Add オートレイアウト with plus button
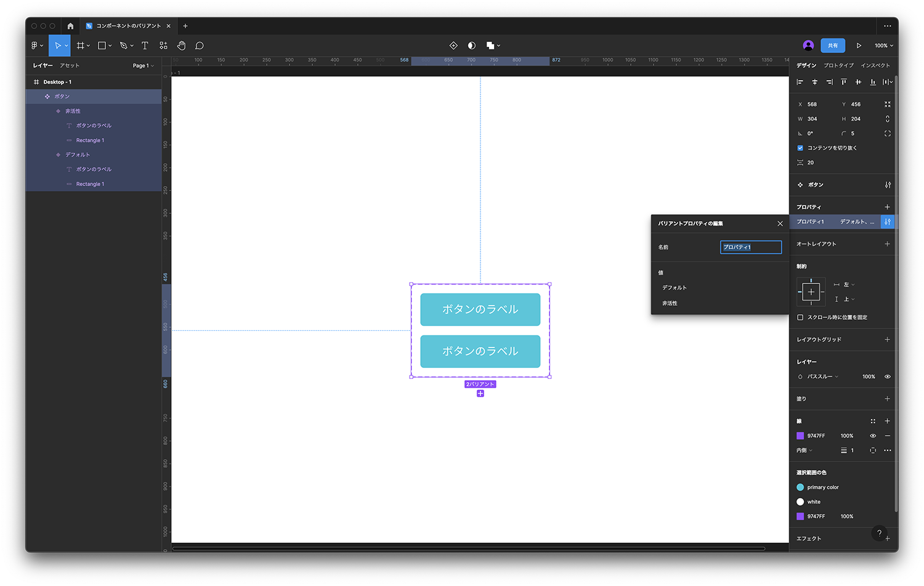Screen dimensions: 924x586 [888, 244]
